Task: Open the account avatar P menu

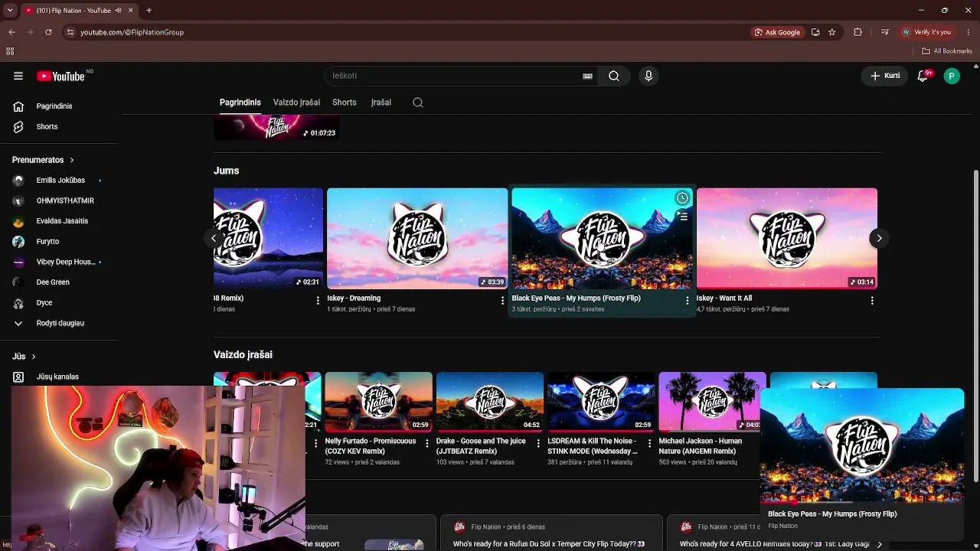Action: tap(952, 76)
